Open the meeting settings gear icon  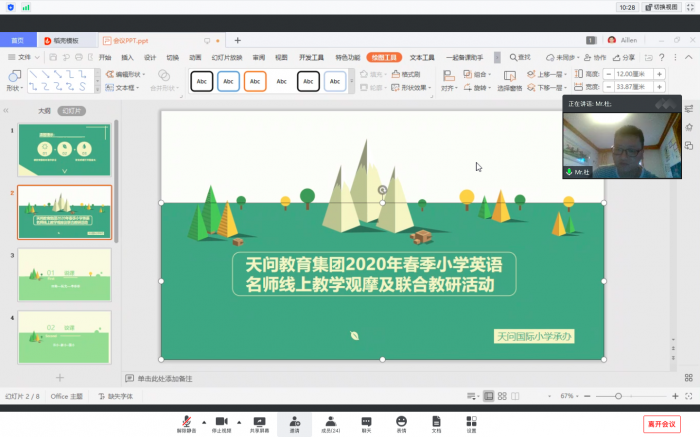coord(471,422)
